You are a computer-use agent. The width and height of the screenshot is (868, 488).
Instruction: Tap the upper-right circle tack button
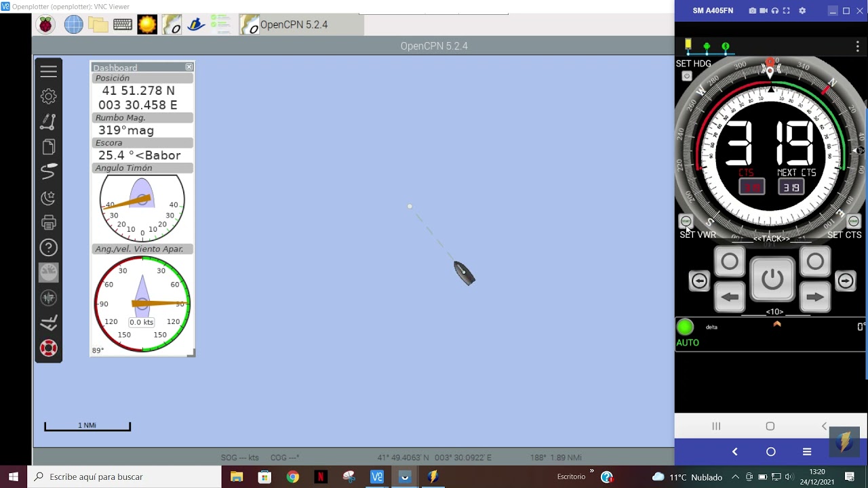click(815, 262)
